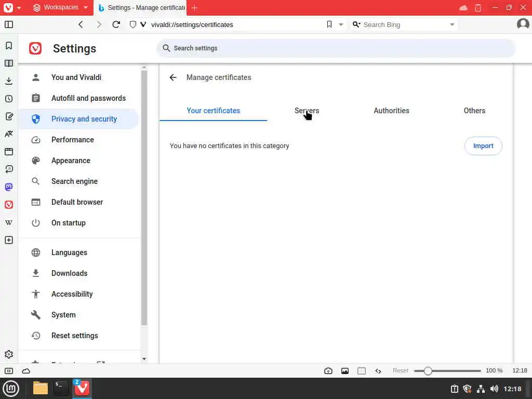
Task: Toggle panel visibility in the status bar
Action: [x=9, y=371]
